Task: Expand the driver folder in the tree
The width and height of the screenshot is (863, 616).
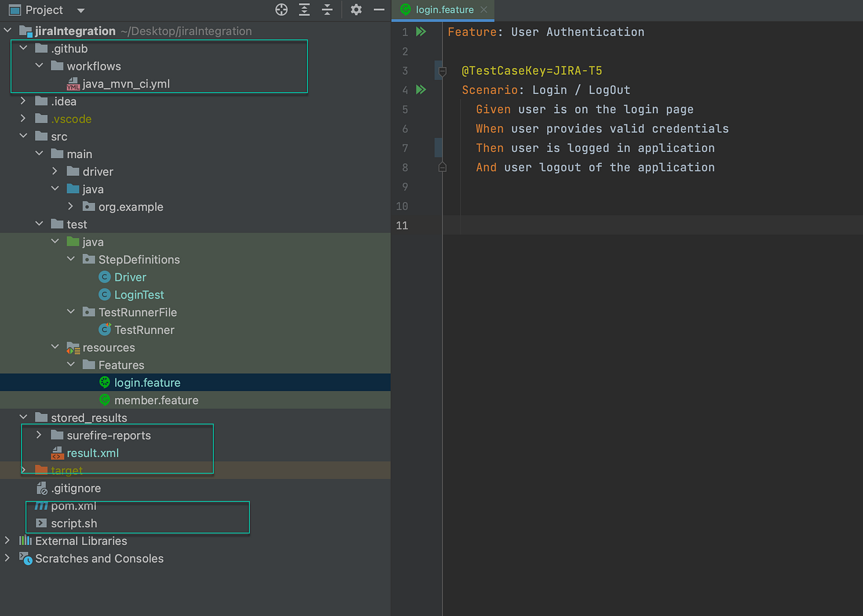Action: [55, 171]
